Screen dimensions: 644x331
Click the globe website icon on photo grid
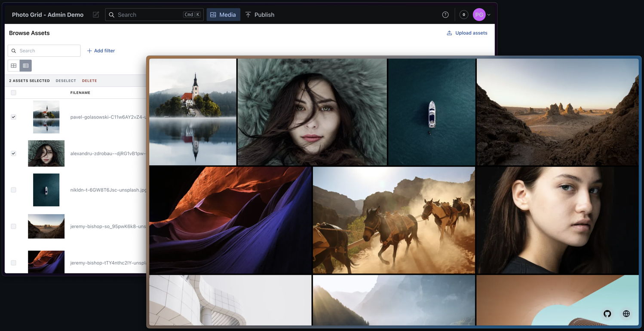[626, 313]
